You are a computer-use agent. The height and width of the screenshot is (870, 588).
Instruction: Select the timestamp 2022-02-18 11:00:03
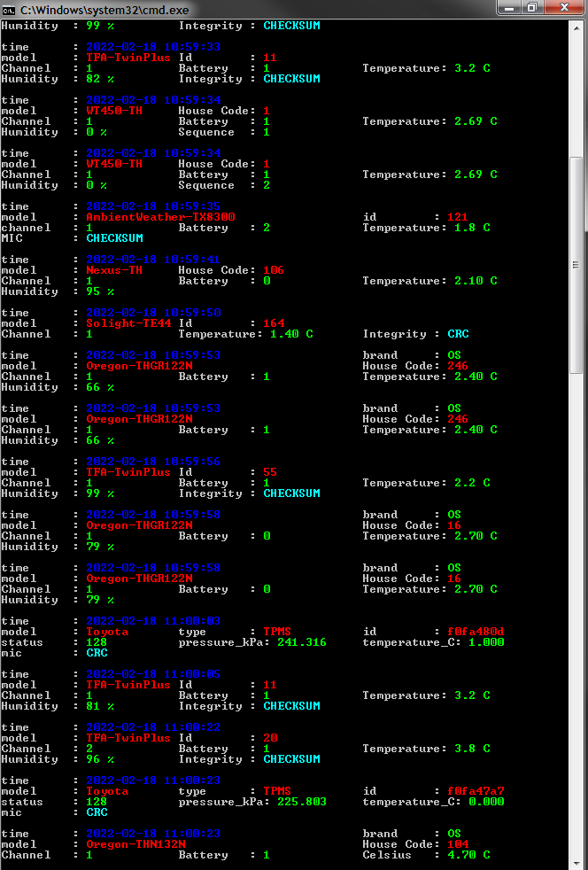click(153, 621)
